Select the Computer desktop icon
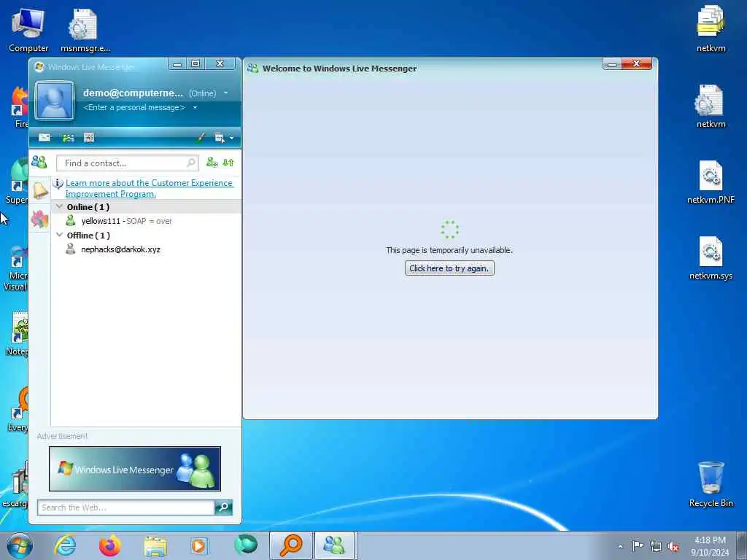Viewport: 747px width, 560px height. (28, 30)
